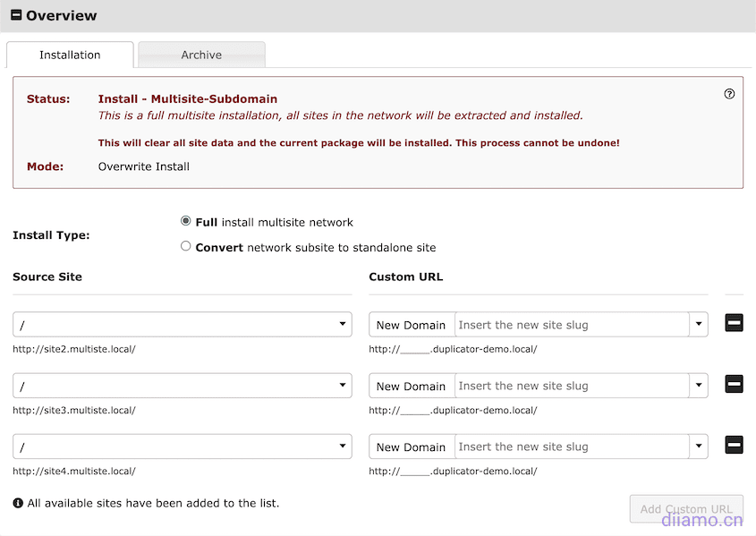Remove the site3 row with minus button
The image size is (756, 536).
point(734,384)
